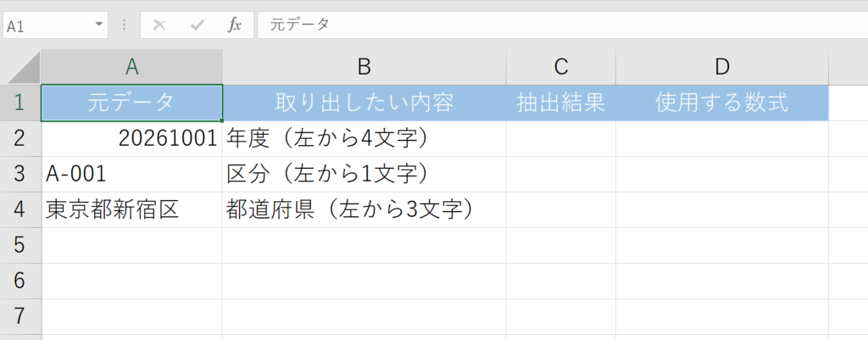
Task: Select the cell 年度（左から4文字）
Action: pos(364,138)
